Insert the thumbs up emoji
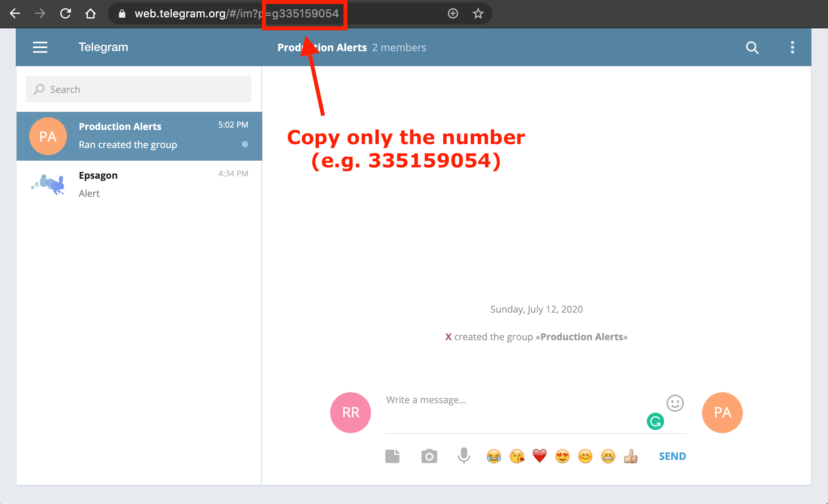The width and height of the screenshot is (828, 504). (631, 456)
